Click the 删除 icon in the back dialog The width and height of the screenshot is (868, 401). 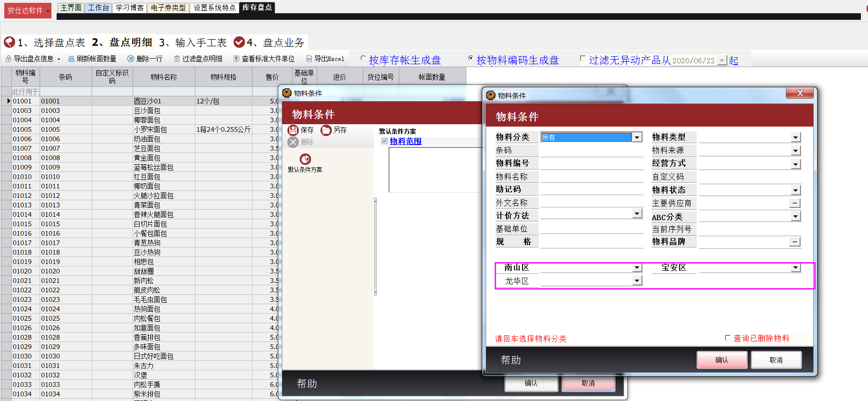click(293, 142)
